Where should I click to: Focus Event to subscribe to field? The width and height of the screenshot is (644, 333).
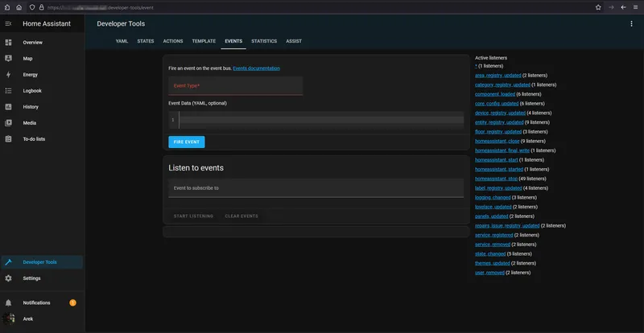coord(316,188)
